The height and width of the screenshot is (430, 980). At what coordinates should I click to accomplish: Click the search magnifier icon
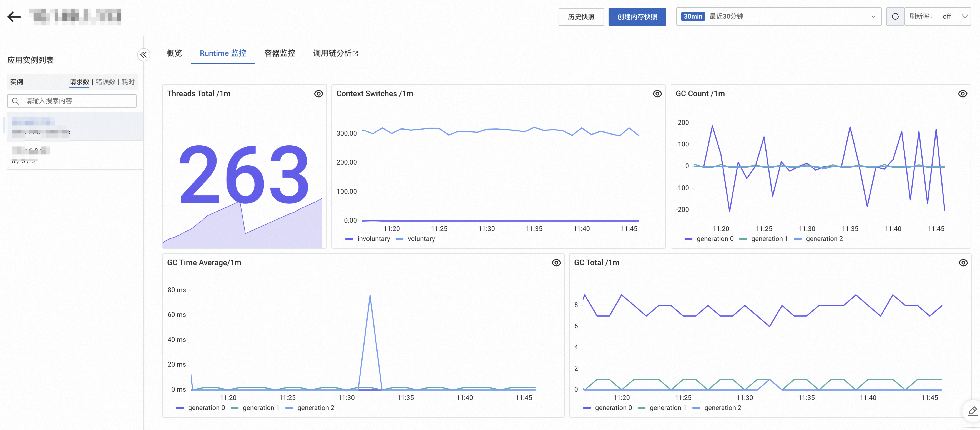(x=16, y=101)
